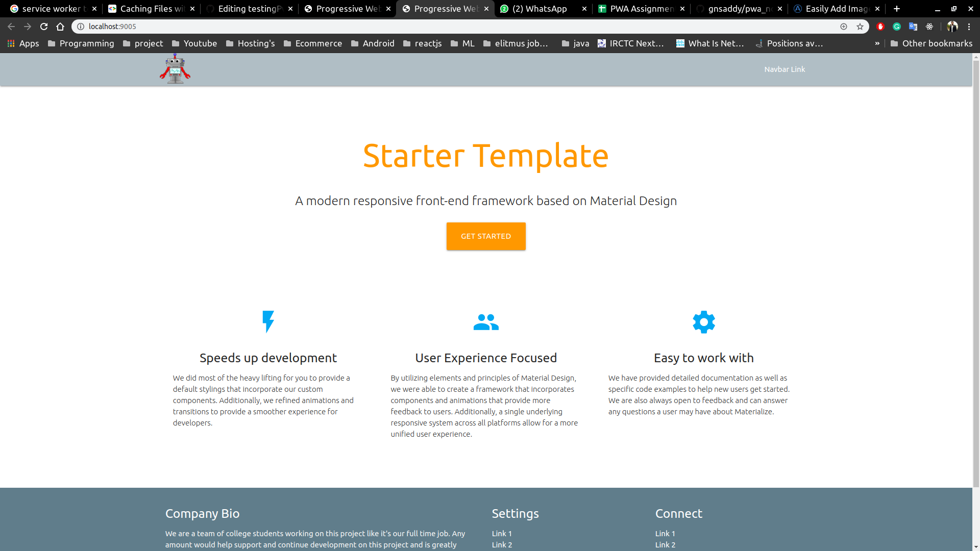Open the Google Translate extension
The image size is (980, 551).
click(x=913, y=27)
